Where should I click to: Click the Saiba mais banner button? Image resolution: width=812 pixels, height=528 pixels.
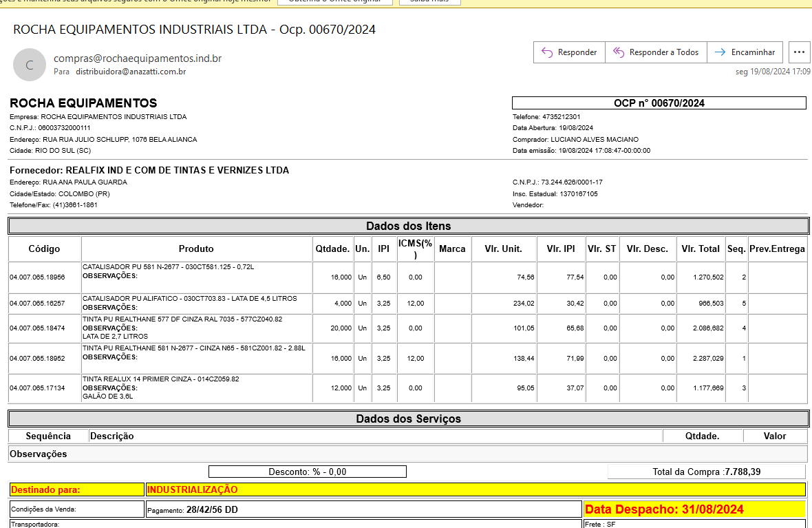pyautogui.click(x=429, y=1)
